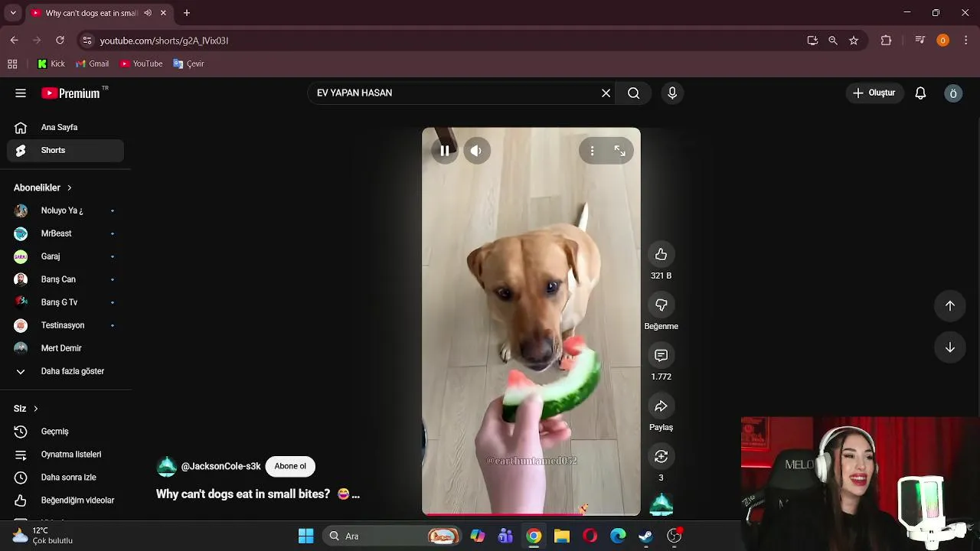Open the Kick bookmark
The width and height of the screenshot is (980, 551).
coord(51,64)
